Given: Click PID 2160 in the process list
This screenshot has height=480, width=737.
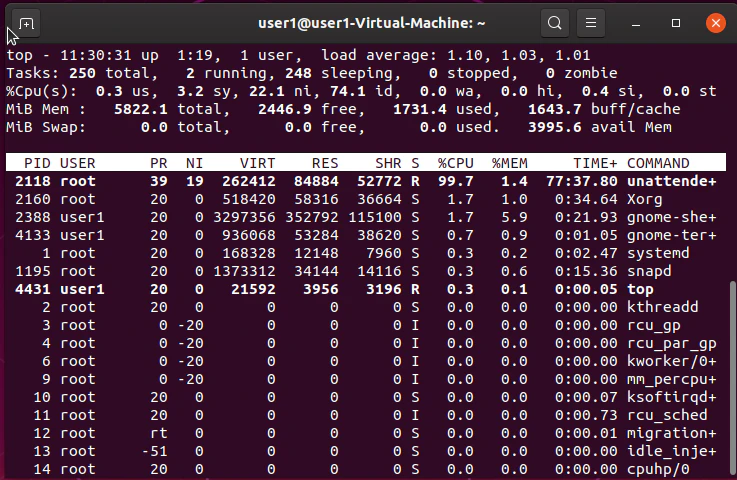Looking at the screenshot, I should tap(32, 199).
